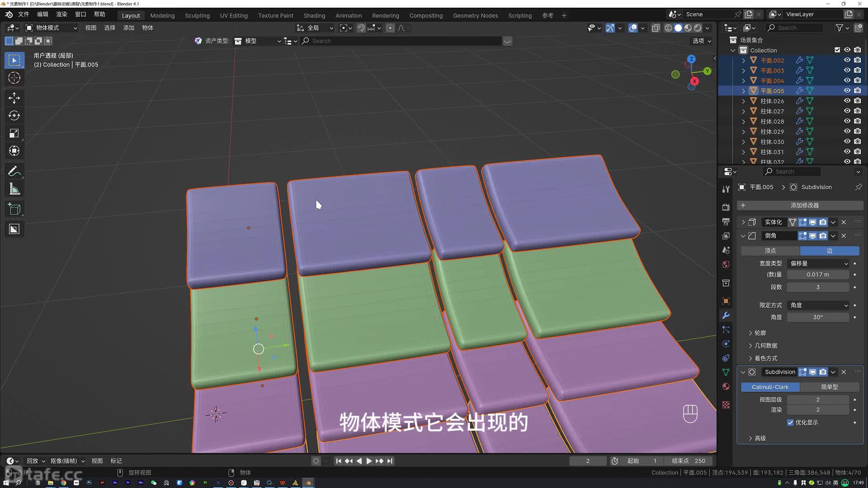Open the World properties tab
The image size is (868, 488).
tap(726, 264)
